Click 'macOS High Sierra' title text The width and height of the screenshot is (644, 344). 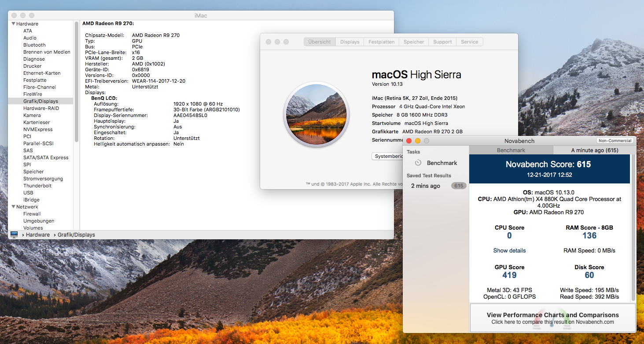(x=416, y=74)
